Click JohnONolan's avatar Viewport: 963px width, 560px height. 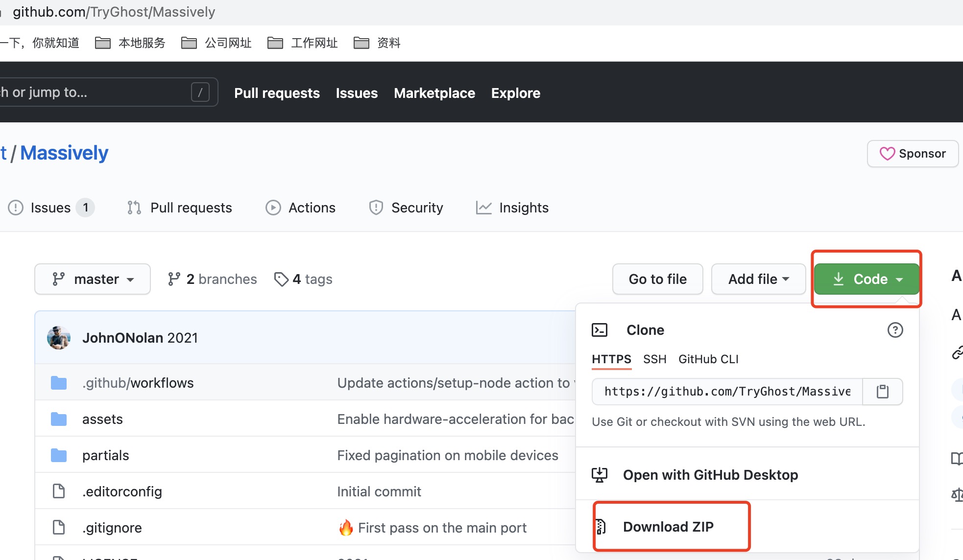(59, 337)
